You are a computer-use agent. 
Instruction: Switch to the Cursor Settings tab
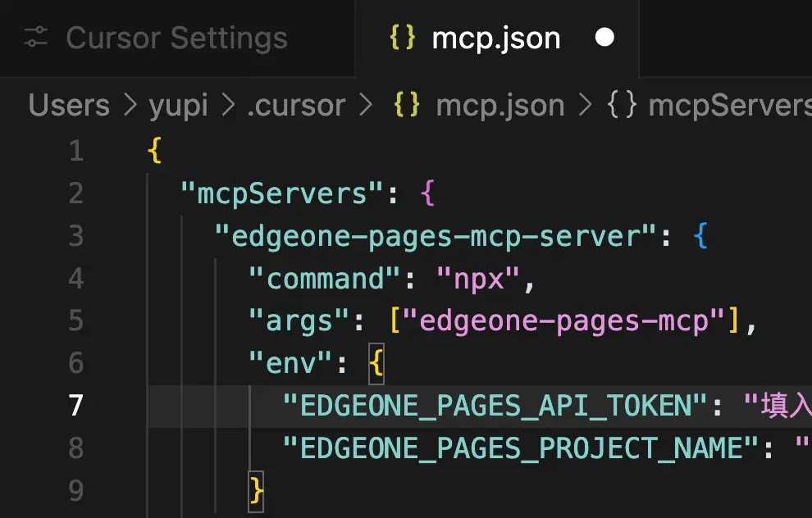pyautogui.click(x=176, y=38)
